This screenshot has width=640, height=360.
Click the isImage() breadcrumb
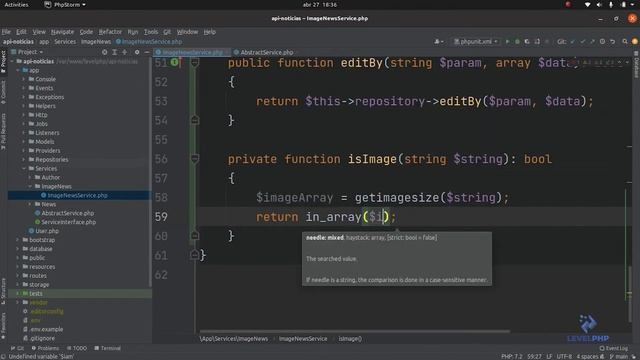[x=350, y=339]
